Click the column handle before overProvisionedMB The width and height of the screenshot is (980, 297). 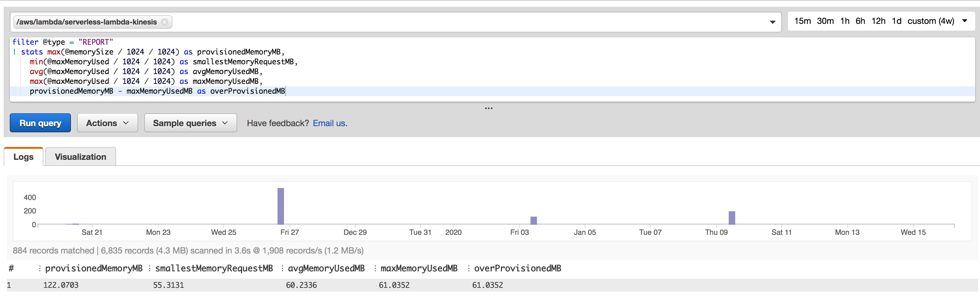pyautogui.click(x=468, y=269)
